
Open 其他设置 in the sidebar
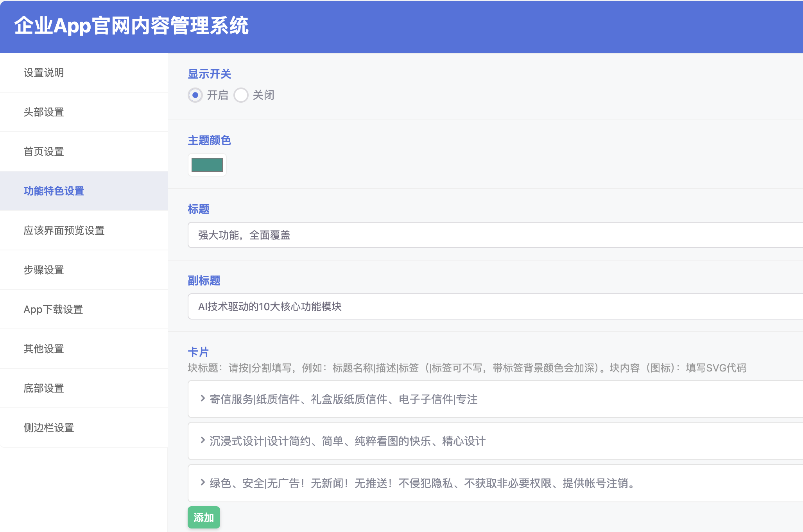pyautogui.click(x=84, y=349)
